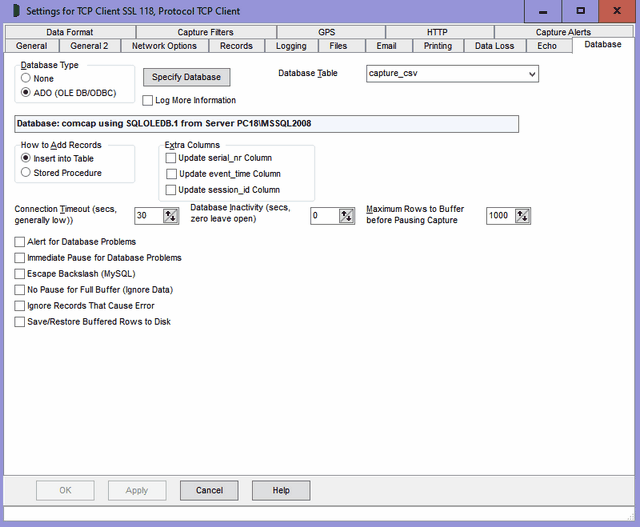Screen dimensions: 640x527
Task: Click Database Inactivity value field
Action: (x=325, y=216)
